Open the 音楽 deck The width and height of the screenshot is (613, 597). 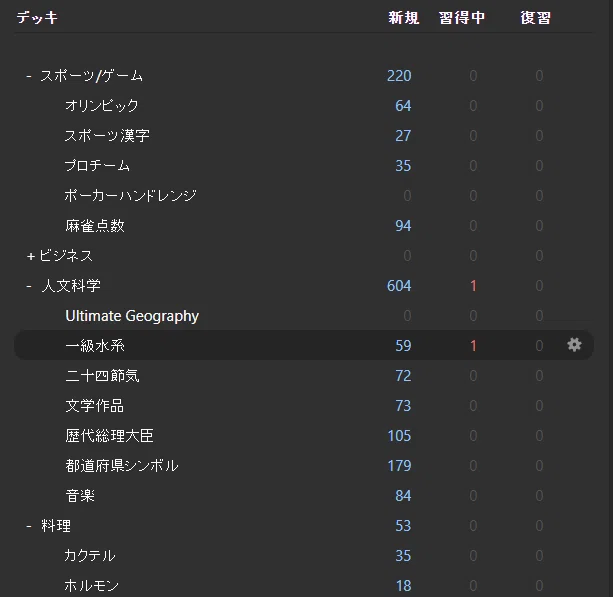click(80, 496)
